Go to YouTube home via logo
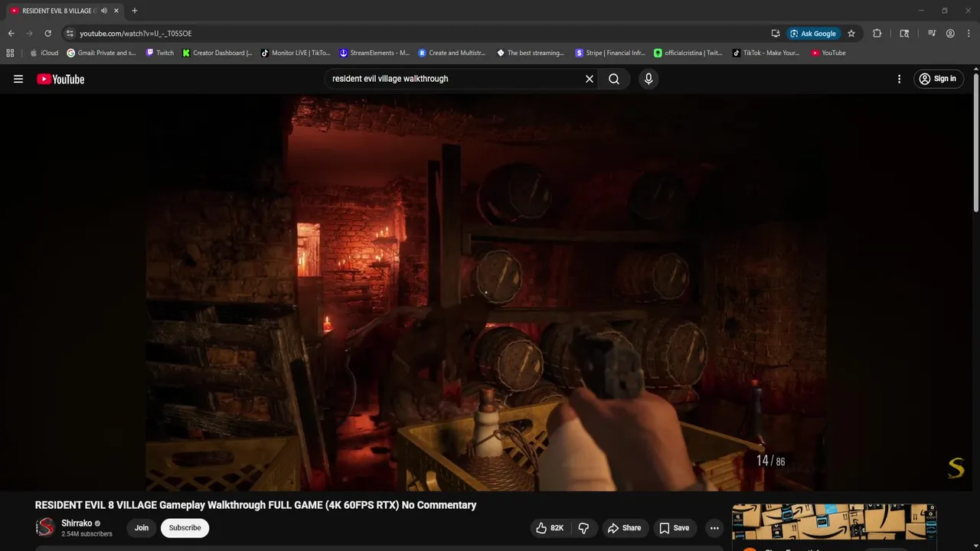 [60, 79]
